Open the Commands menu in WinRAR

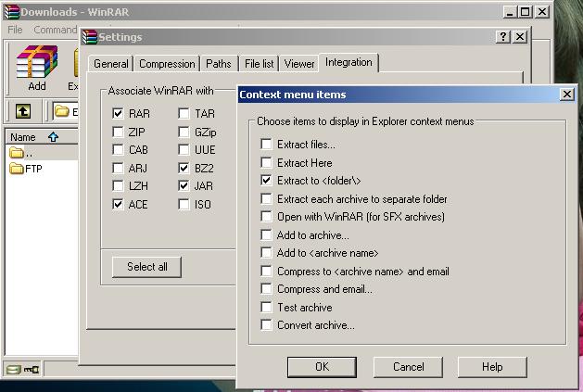pyautogui.click(x=56, y=30)
